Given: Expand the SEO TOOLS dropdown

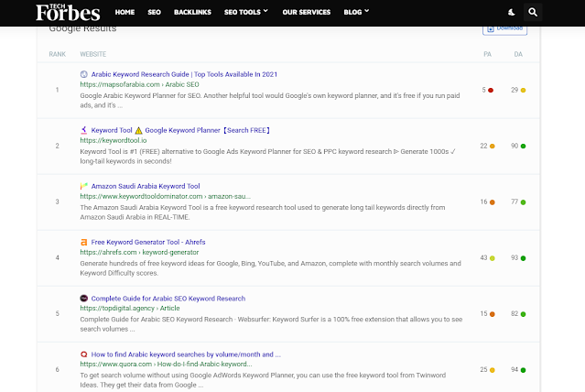Looking at the screenshot, I should pos(246,12).
